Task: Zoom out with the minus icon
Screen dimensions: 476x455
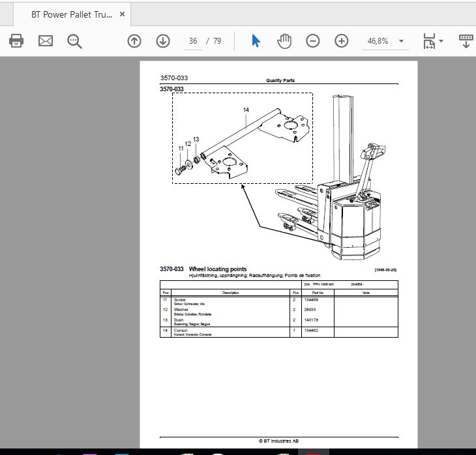Action: (x=313, y=41)
